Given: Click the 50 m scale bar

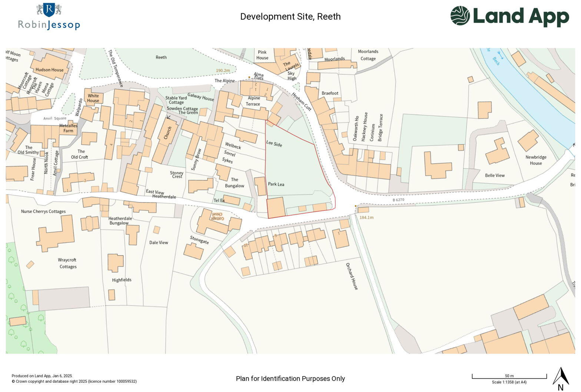Looking at the screenshot, I should pos(509,377).
